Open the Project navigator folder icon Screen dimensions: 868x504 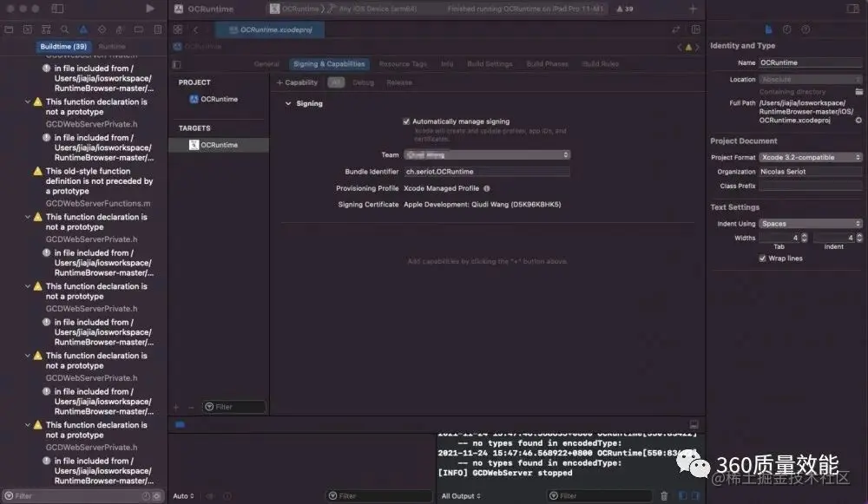pos(9,29)
